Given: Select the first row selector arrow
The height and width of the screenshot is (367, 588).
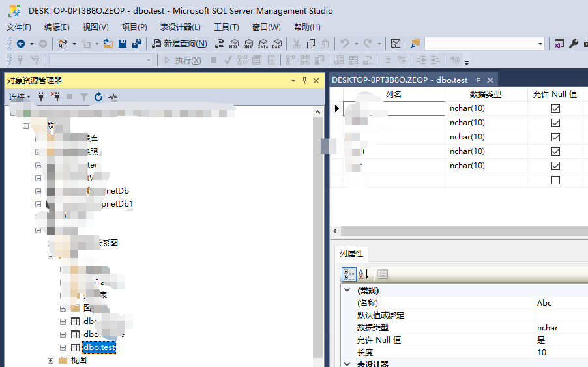Looking at the screenshot, I should (x=336, y=108).
